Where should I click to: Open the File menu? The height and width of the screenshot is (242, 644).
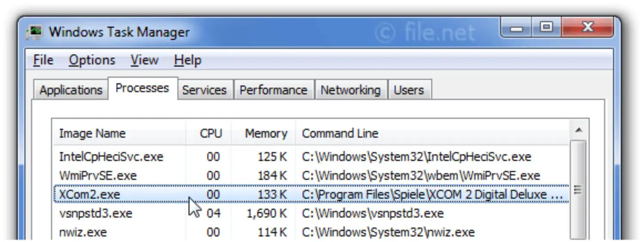point(43,60)
